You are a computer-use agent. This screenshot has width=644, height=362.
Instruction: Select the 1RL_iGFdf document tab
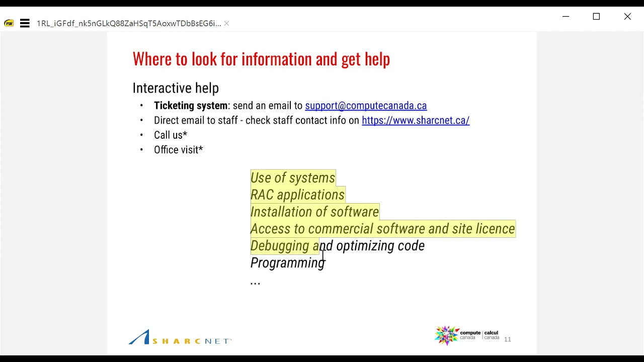[x=128, y=23]
